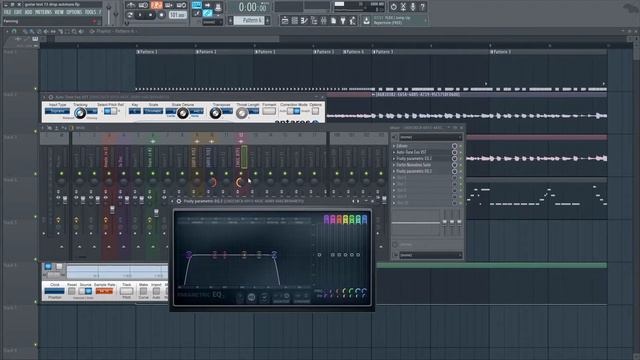Click the purple EQ band 1 node on curve
Image resolution: width=640 pixels, height=360 pixels.
click(189, 254)
